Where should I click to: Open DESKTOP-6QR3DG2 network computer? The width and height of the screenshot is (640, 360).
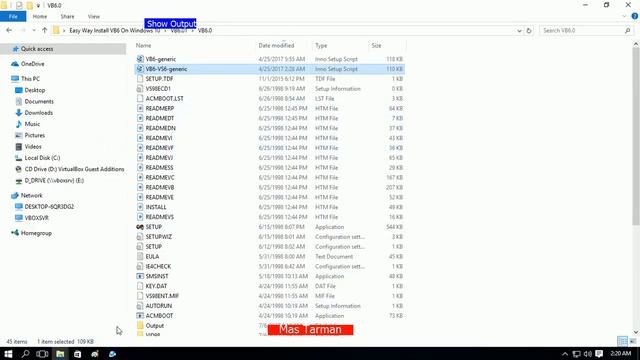49,207
